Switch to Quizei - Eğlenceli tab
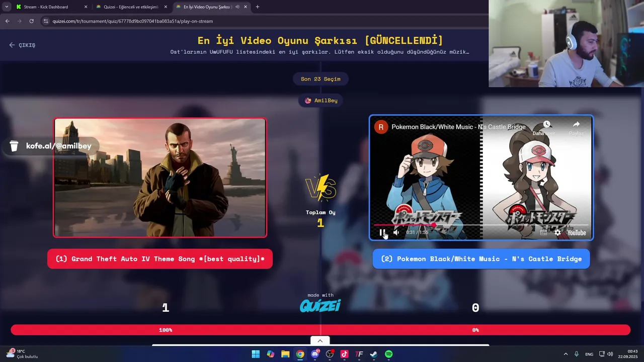 131,7
